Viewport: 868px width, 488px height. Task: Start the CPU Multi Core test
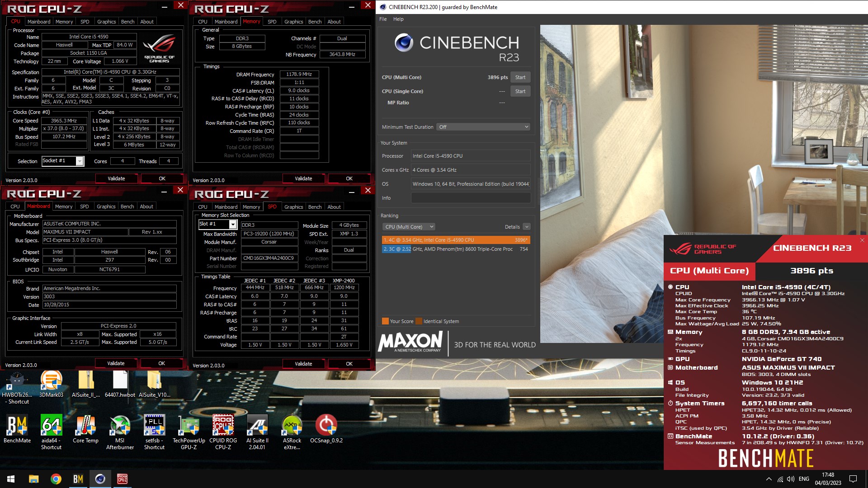[x=520, y=77]
